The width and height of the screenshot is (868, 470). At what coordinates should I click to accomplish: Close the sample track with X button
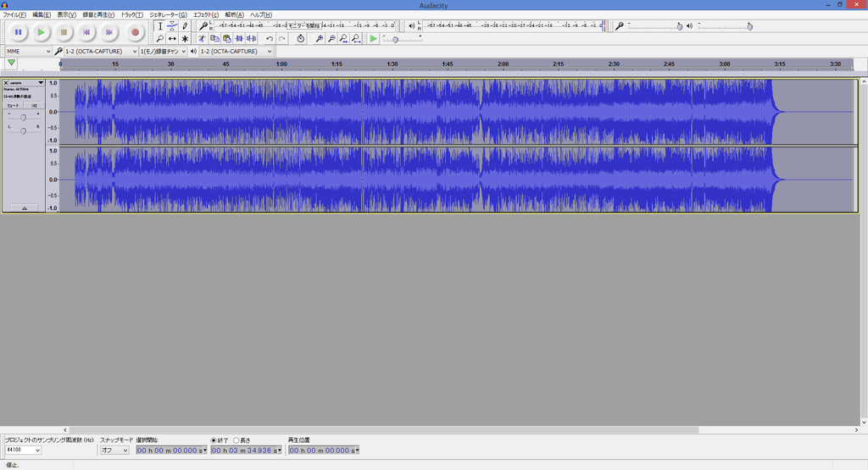6,82
